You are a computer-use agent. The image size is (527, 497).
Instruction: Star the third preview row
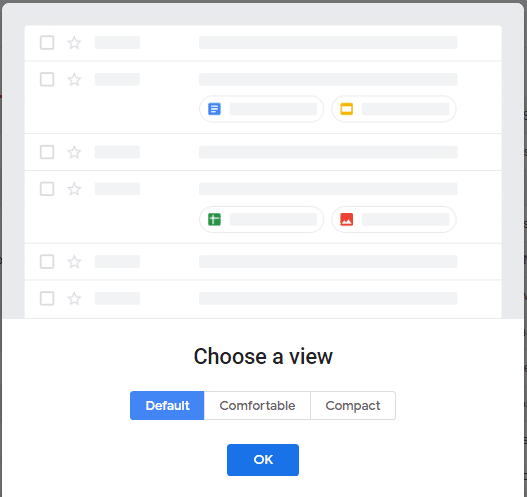pyautogui.click(x=74, y=152)
